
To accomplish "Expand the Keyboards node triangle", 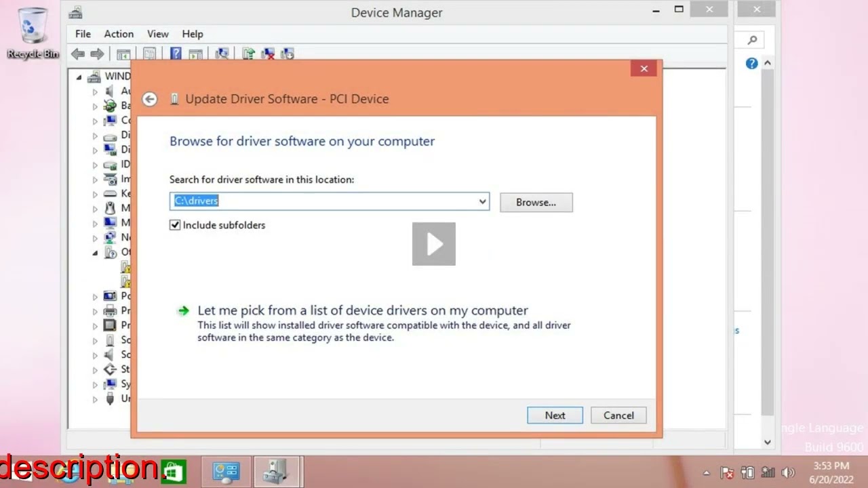I will (x=95, y=195).
